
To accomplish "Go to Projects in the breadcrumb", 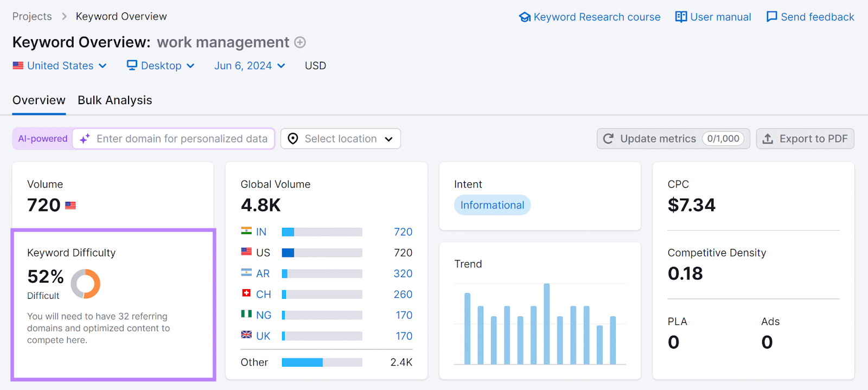I will [x=32, y=16].
